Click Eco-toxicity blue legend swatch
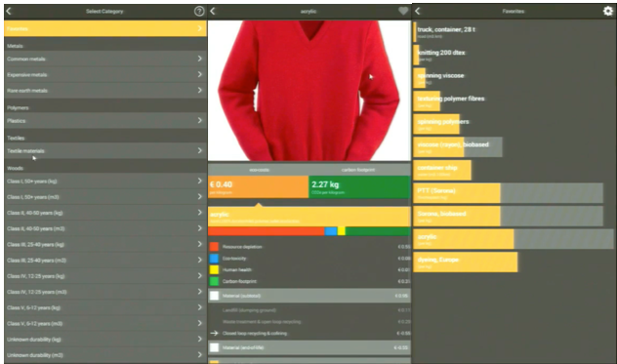 tap(214, 259)
